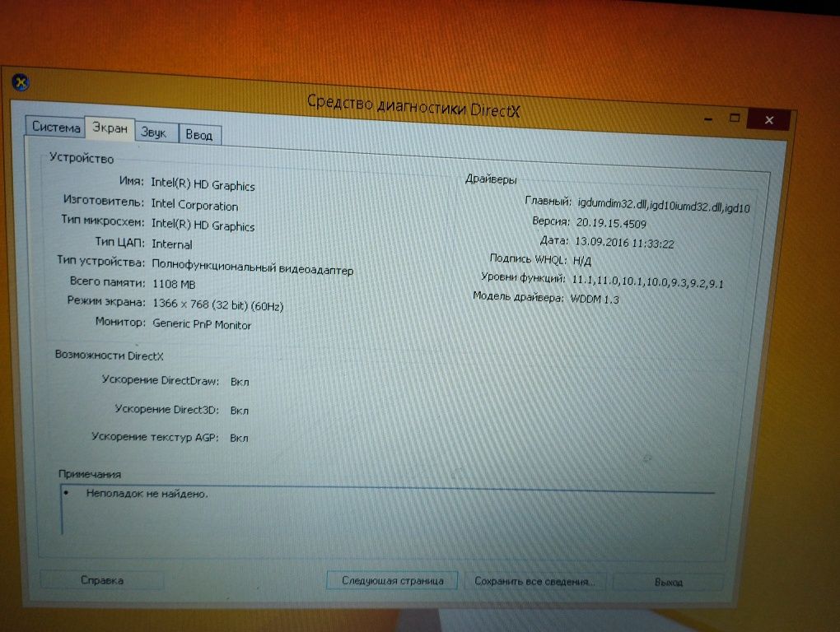Click the 'Уровни функций:' field label
Viewport: 840px width, 632px height.
[523, 277]
